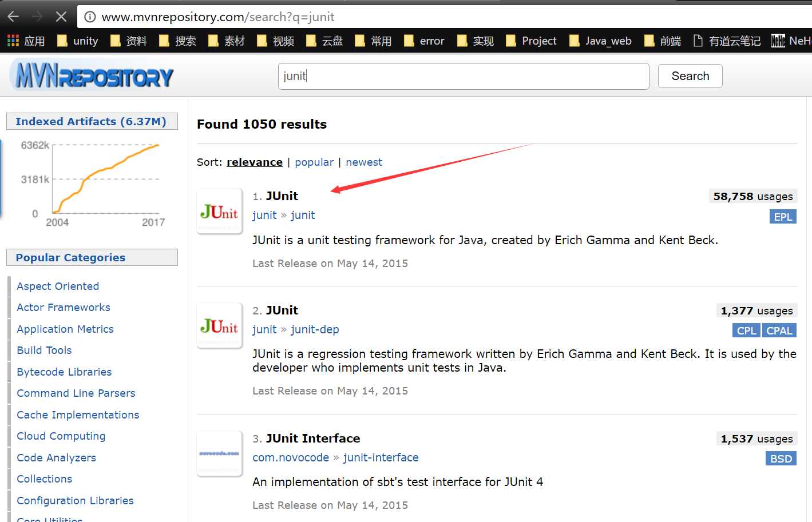Click the browser forward arrow

pos(37,17)
